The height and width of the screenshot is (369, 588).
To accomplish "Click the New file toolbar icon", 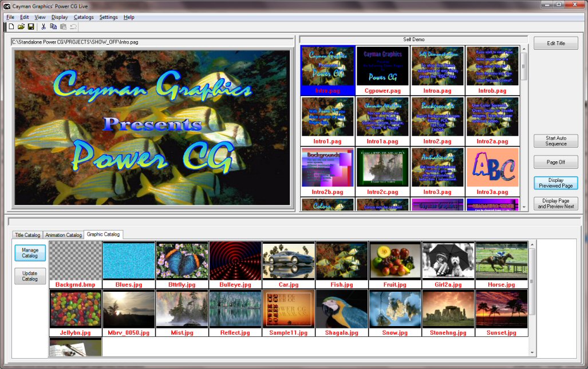I will coord(11,26).
